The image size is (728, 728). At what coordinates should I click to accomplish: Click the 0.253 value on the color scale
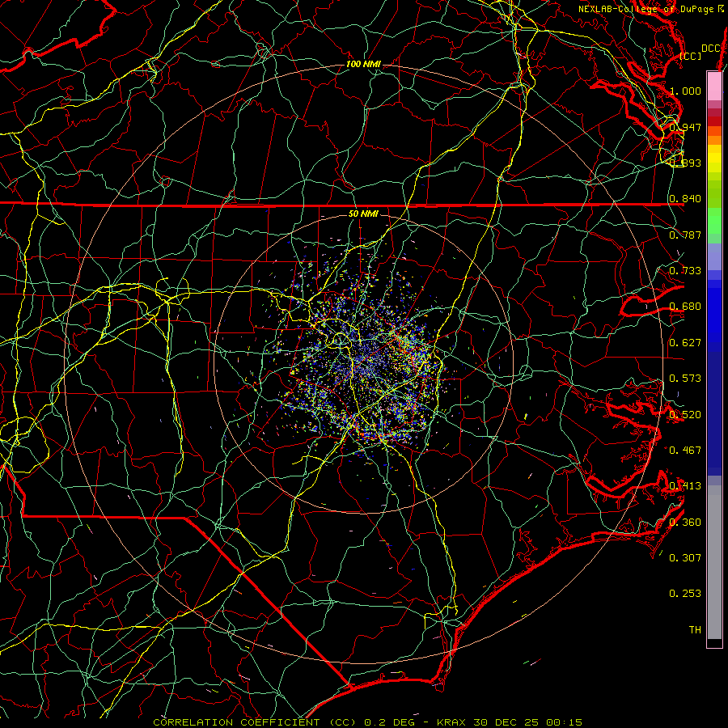tap(685, 594)
